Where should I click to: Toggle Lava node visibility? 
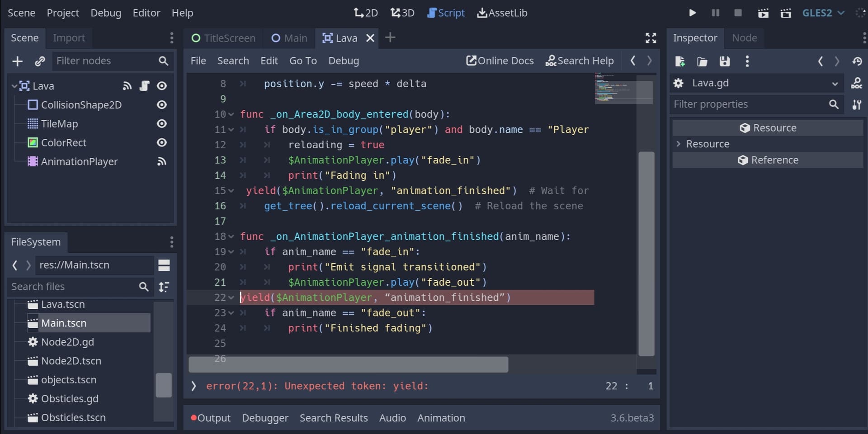coord(161,86)
